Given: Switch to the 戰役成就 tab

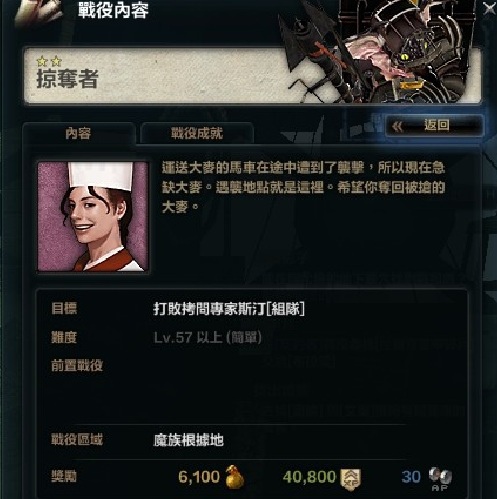Looking at the screenshot, I should coord(197,133).
